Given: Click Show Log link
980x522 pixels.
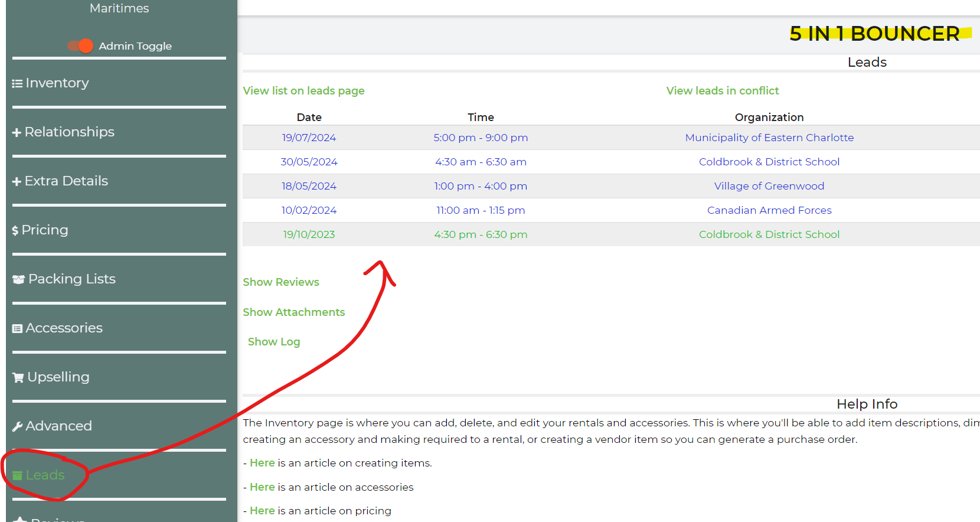Looking at the screenshot, I should point(274,342).
